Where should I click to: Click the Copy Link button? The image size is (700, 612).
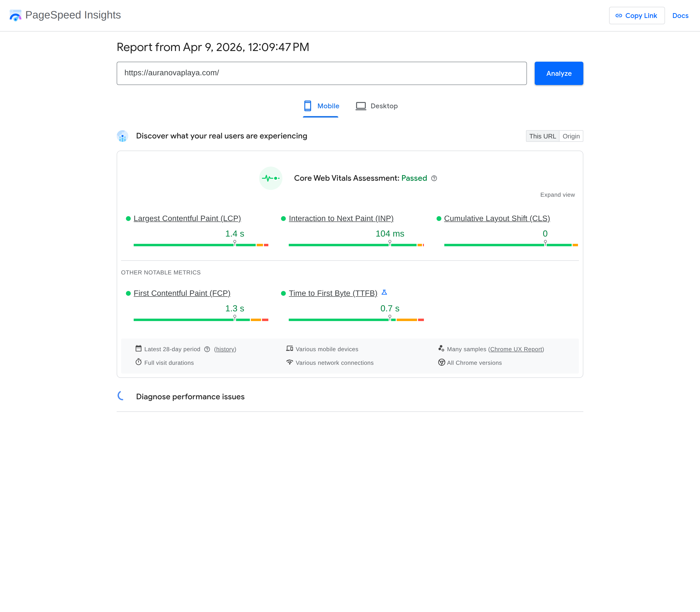637,16
